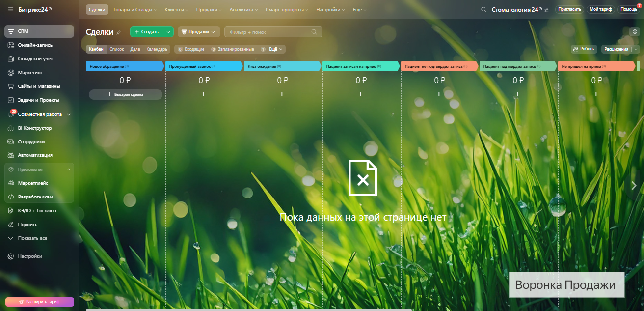Viewport: 644px width, 311px height.
Task: Click the Новое обращение stage header
Action: 125,66
